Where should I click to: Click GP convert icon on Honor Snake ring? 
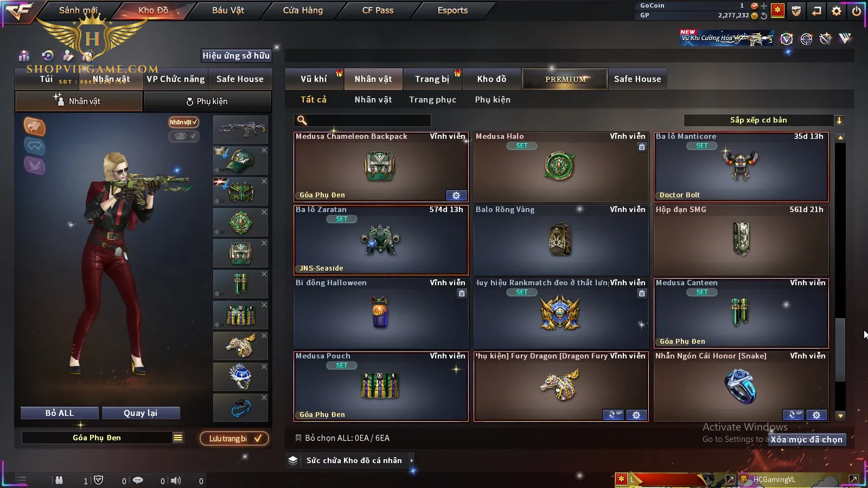pyautogui.click(x=793, y=415)
